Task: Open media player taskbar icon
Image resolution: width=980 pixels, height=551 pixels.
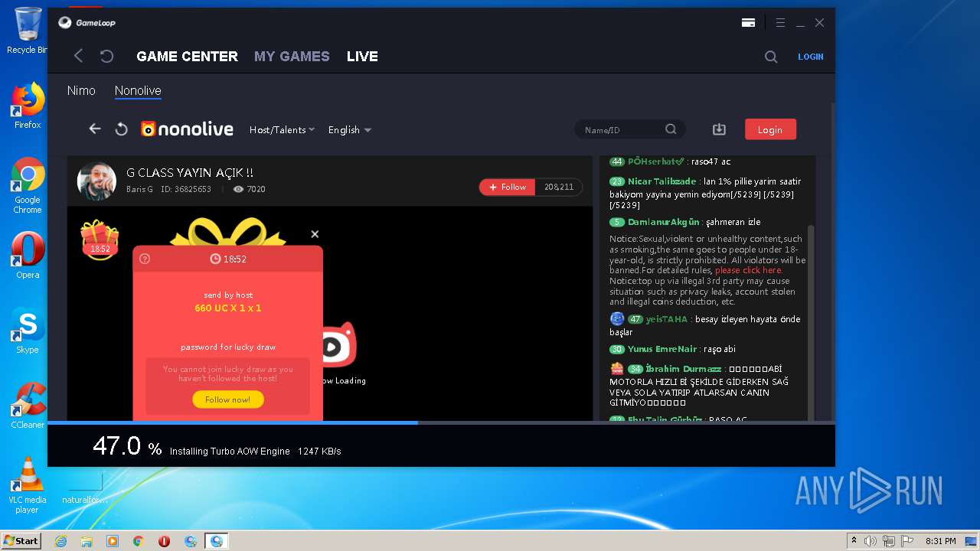Action: 113,541
